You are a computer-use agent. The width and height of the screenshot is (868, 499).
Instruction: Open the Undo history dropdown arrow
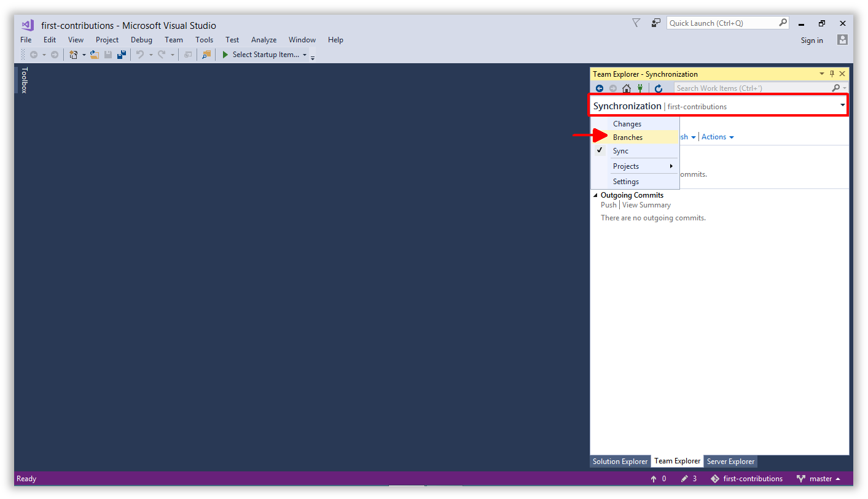click(x=151, y=55)
